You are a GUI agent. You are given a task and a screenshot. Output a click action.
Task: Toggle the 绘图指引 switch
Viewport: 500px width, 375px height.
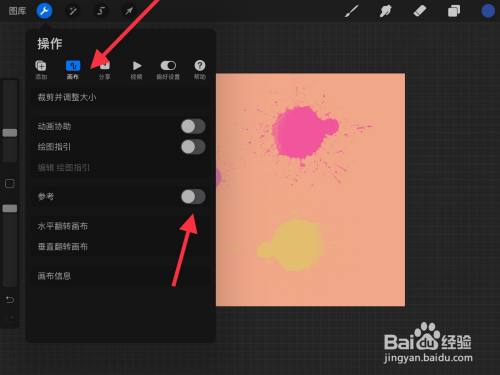click(x=193, y=147)
